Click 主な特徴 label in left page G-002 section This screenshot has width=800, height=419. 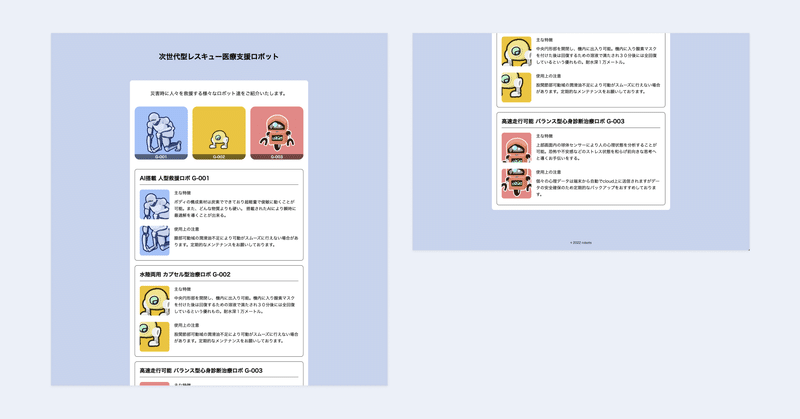point(183,289)
